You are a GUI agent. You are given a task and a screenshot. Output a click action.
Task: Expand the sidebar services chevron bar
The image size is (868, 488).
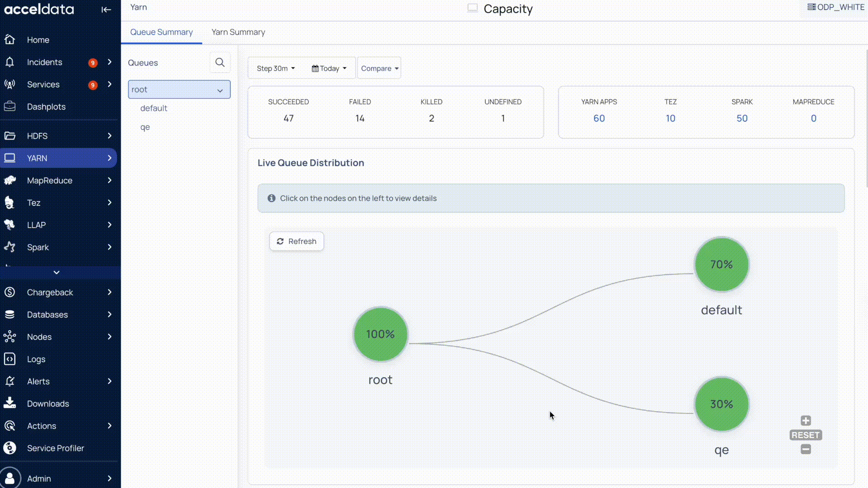57,272
